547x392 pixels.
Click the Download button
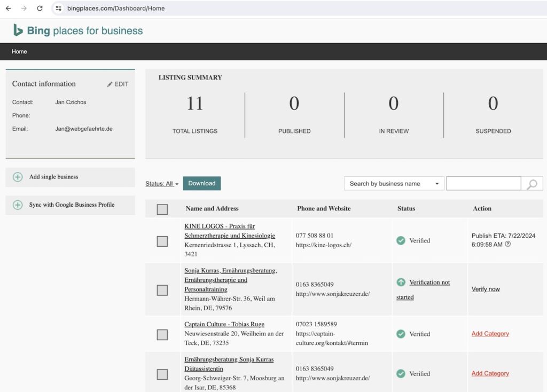[201, 183]
